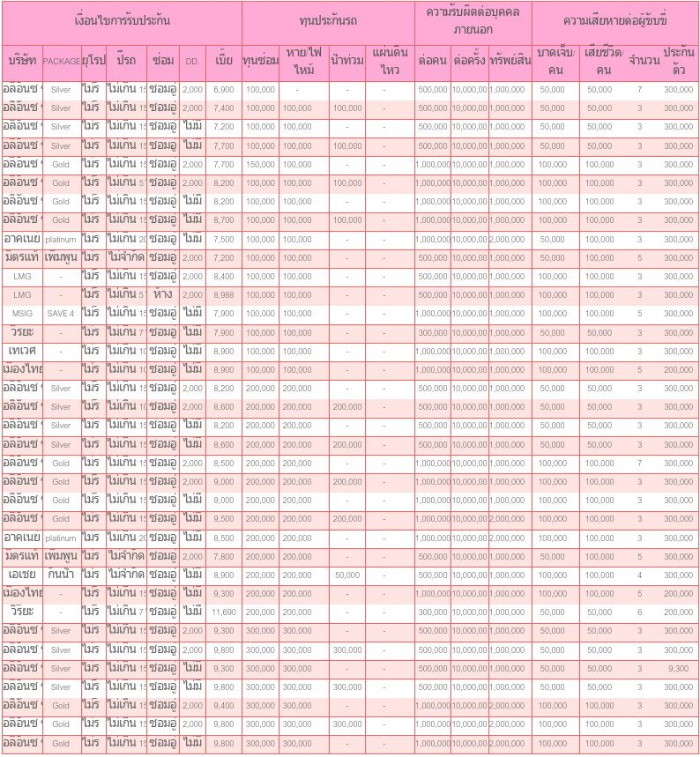Click the เงื่อนไขการรับประกัน group header
This screenshot has width=700, height=757.
[x=122, y=21]
